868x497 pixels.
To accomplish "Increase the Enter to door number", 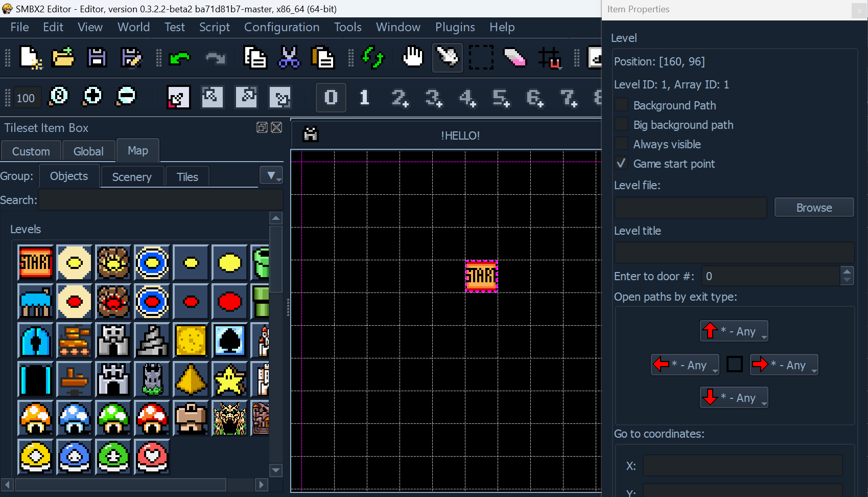I will click(848, 272).
